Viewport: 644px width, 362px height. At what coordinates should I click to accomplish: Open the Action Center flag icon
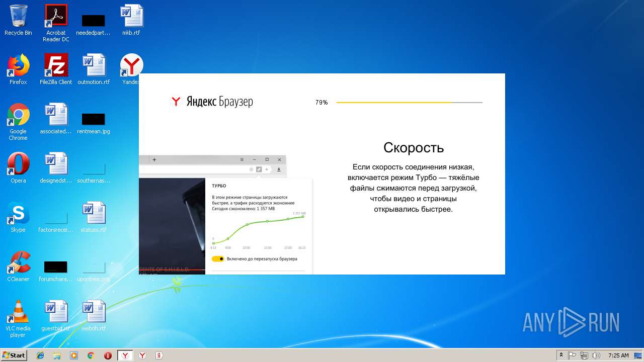pyautogui.click(x=572, y=355)
